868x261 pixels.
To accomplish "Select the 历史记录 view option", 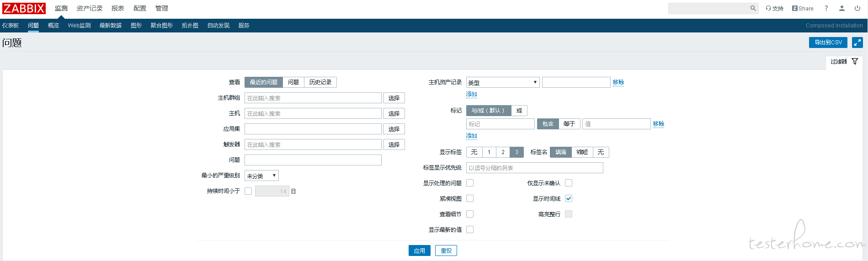I will pos(320,82).
